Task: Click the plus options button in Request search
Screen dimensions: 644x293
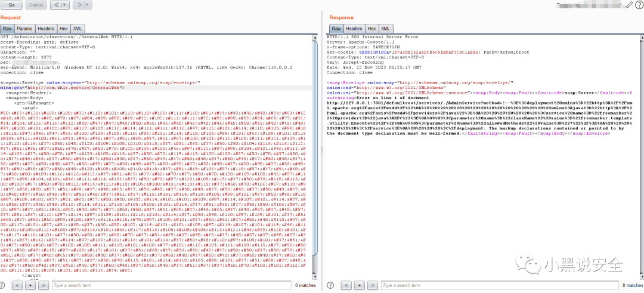Action: (30, 285)
